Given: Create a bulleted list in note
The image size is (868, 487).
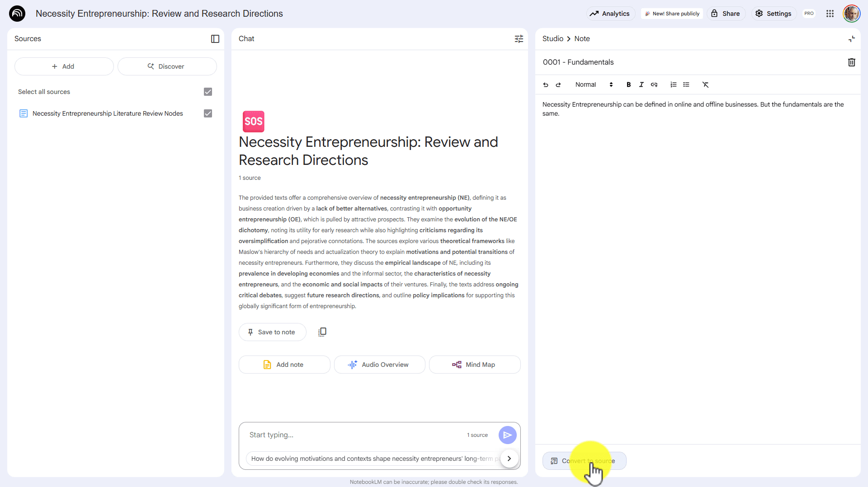Looking at the screenshot, I should point(686,84).
